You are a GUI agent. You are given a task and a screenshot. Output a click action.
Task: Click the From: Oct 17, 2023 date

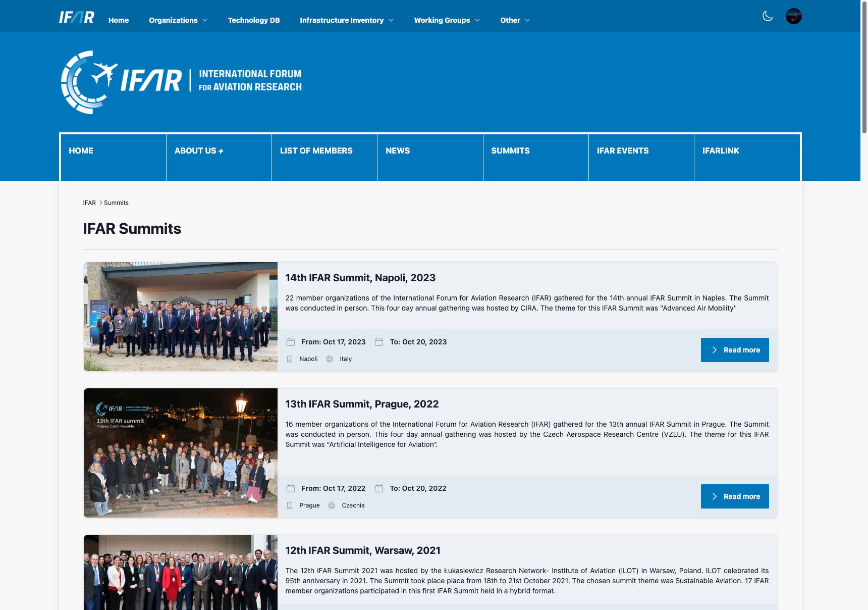(x=334, y=342)
